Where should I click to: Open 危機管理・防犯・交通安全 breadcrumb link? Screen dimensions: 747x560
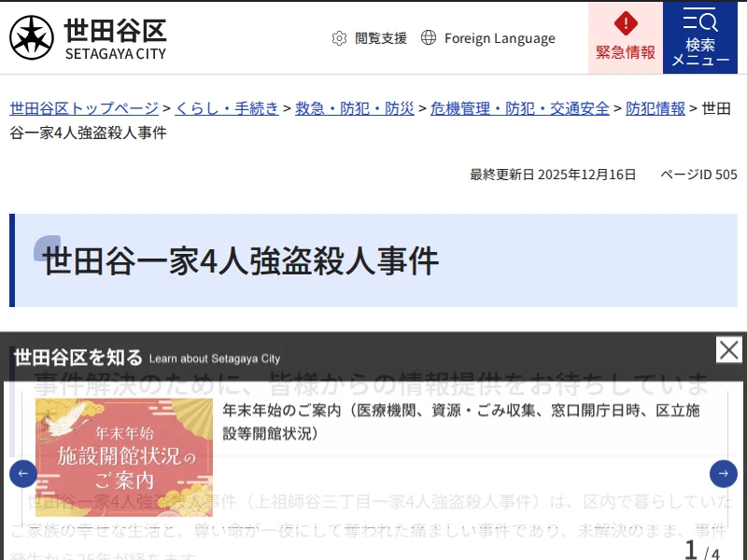tap(520, 108)
